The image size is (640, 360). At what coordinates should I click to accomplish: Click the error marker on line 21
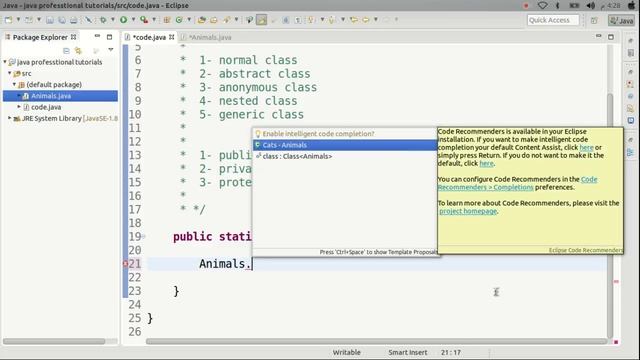125,264
